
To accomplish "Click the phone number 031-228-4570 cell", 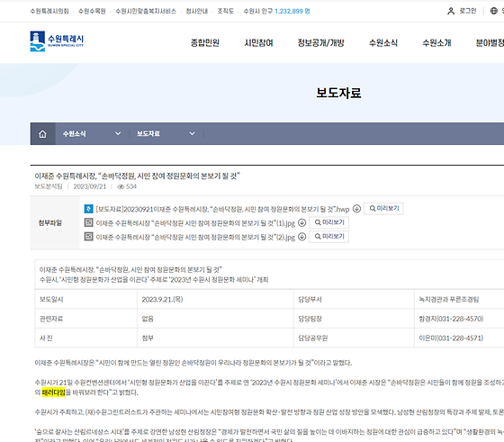I will point(459,319).
